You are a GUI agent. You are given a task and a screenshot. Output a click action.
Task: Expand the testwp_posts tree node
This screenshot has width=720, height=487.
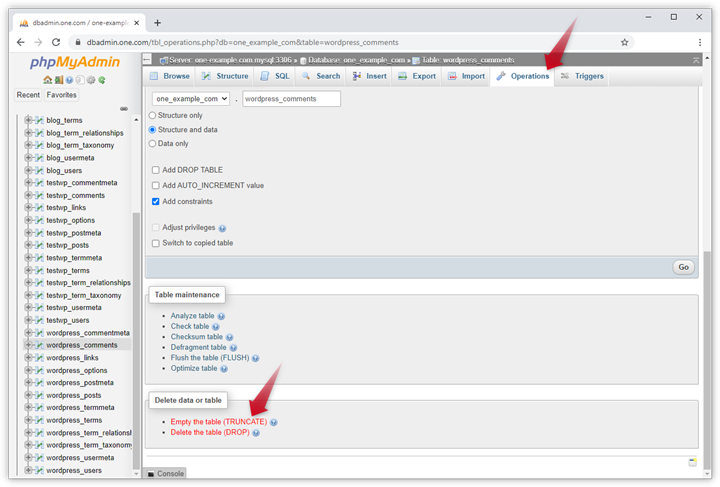point(28,245)
